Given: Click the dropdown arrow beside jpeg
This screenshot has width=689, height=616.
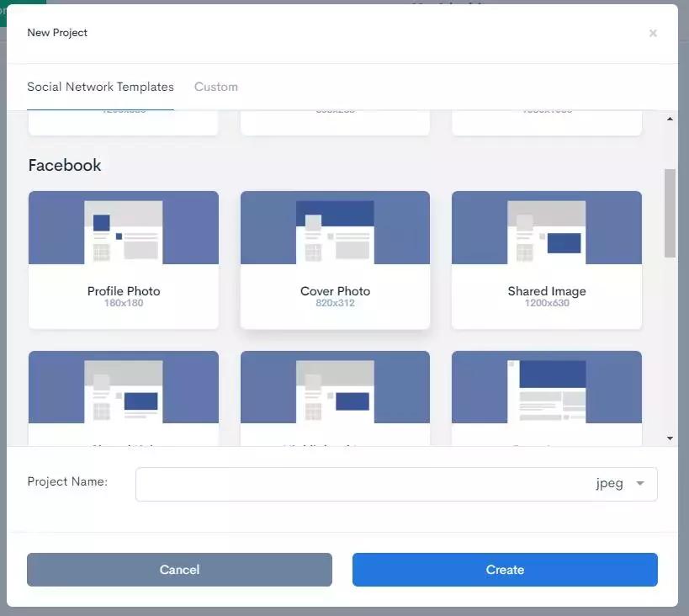Looking at the screenshot, I should click(640, 484).
